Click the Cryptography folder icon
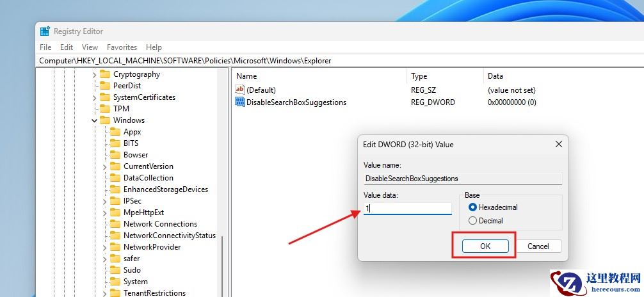The image size is (644, 297). point(105,74)
